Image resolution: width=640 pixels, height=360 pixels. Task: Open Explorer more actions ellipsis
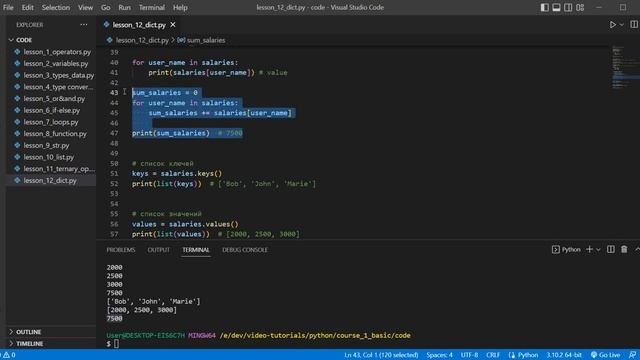tap(84, 24)
